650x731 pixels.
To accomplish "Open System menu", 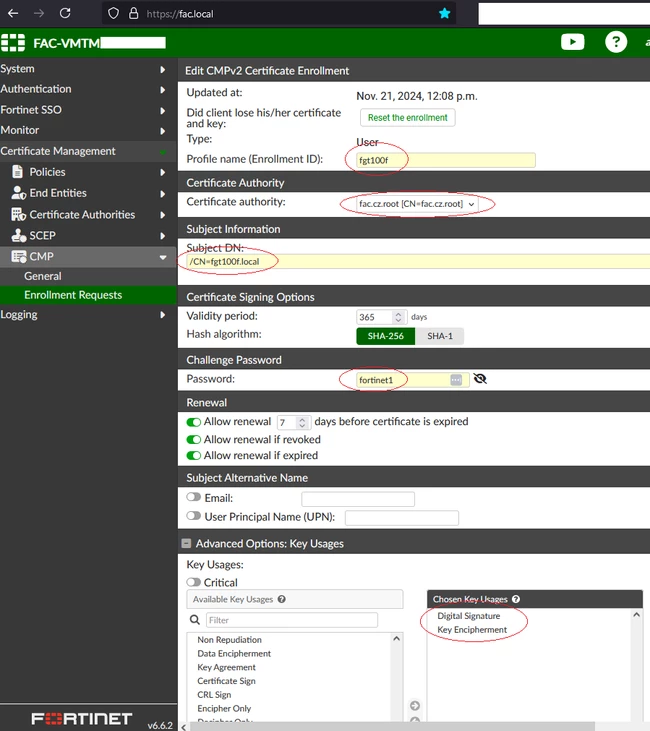I will point(17,69).
